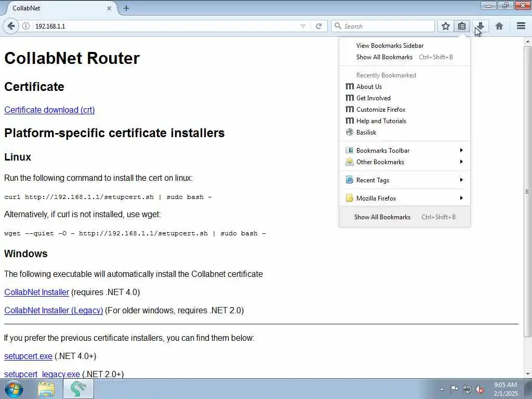Viewport: 532px width, 399px height.
Task: Reload the current page
Action: tap(318, 26)
